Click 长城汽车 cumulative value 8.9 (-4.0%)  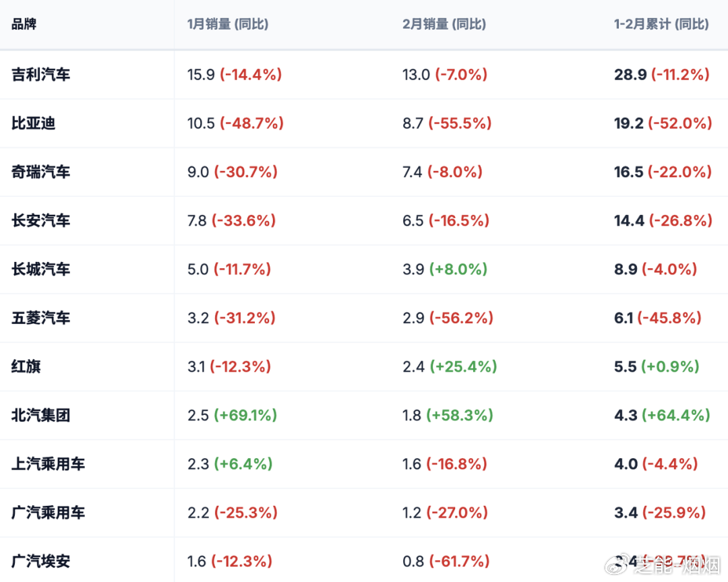coord(656,269)
